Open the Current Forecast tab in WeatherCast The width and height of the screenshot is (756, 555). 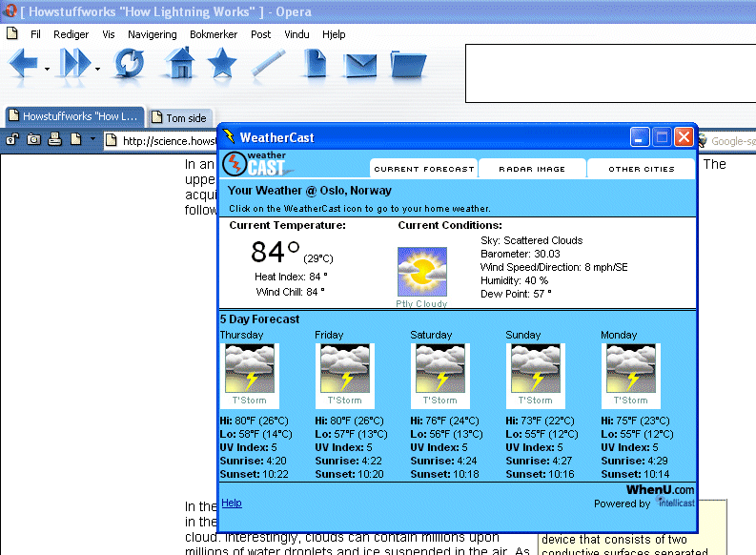pos(424,168)
